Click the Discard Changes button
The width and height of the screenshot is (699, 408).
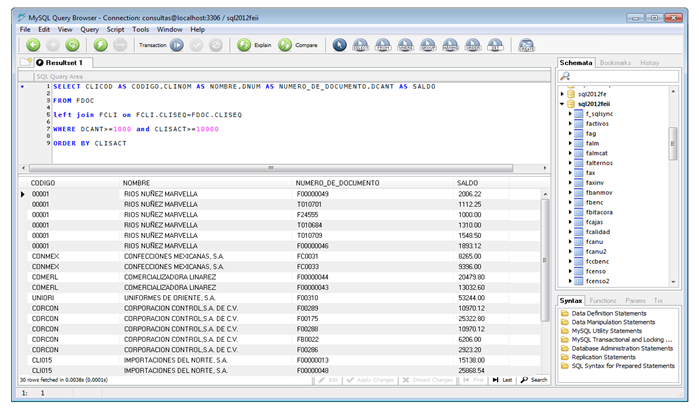(427, 380)
